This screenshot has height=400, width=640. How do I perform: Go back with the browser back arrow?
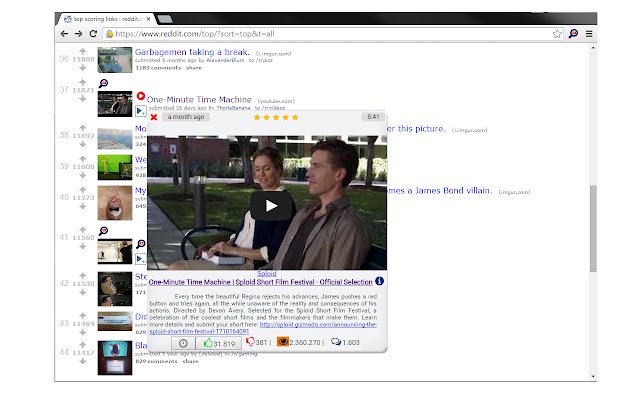click(64, 34)
